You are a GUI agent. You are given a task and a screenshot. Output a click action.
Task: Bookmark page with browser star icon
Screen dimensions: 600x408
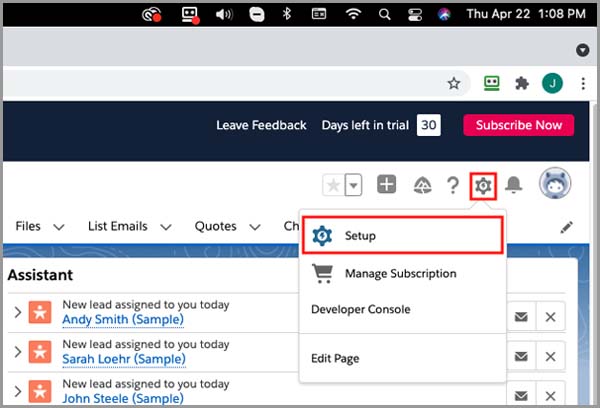tap(453, 84)
